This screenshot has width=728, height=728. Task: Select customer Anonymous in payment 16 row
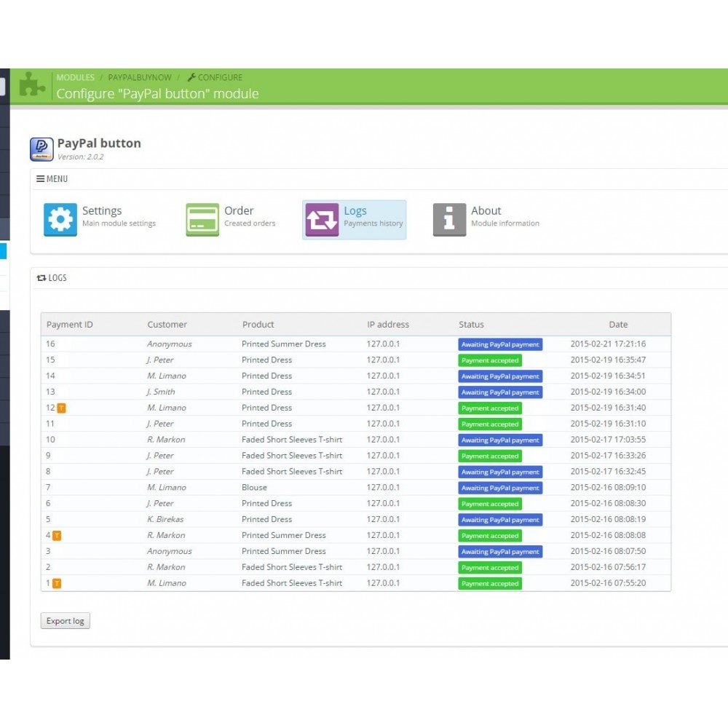point(170,344)
